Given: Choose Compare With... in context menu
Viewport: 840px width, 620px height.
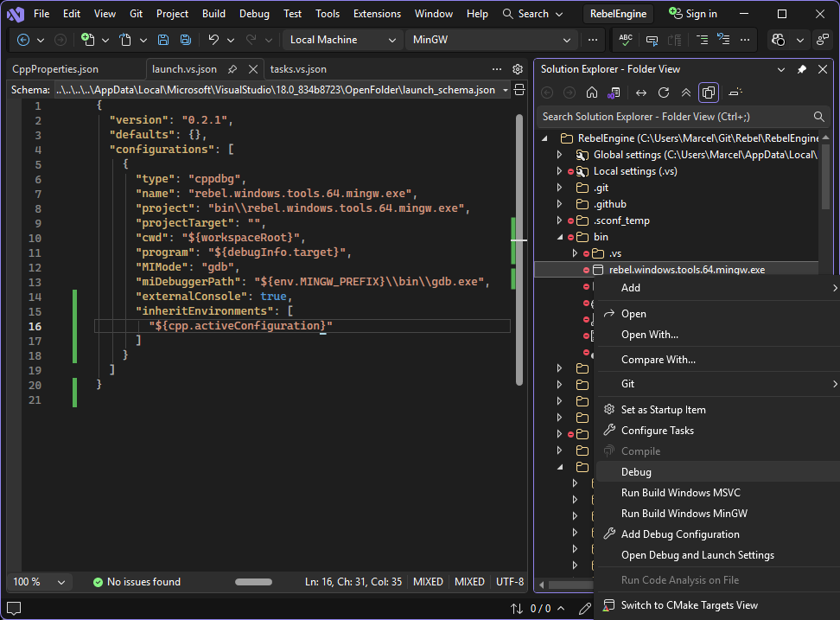Looking at the screenshot, I should 718,360.
